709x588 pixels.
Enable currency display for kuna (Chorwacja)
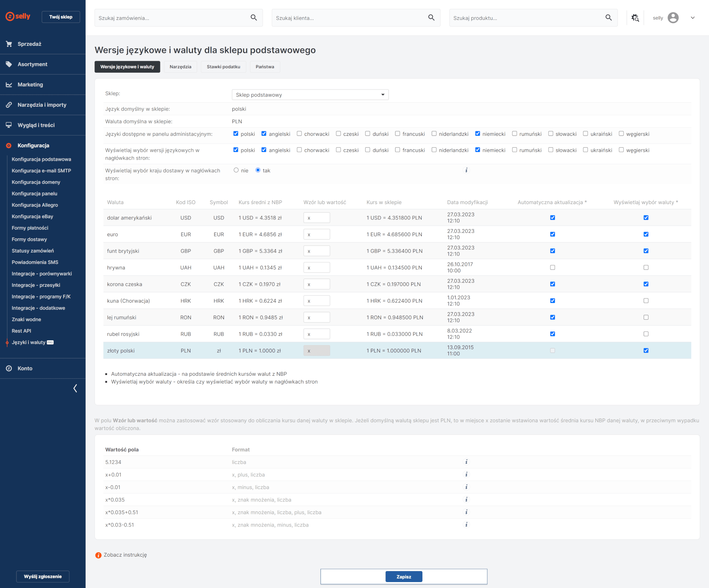pos(646,301)
